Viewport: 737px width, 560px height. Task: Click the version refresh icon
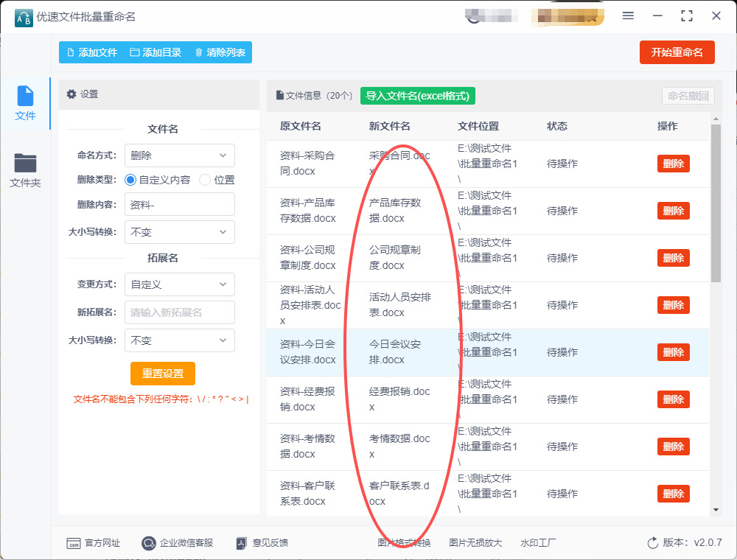[x=652, y=543]
